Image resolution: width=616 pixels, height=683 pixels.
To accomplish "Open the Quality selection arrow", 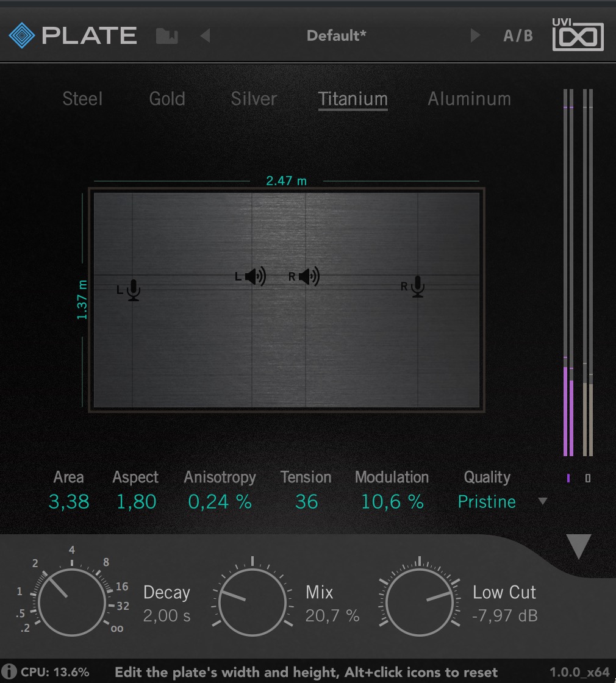I will pyautogui.click(x=543, y=502).
